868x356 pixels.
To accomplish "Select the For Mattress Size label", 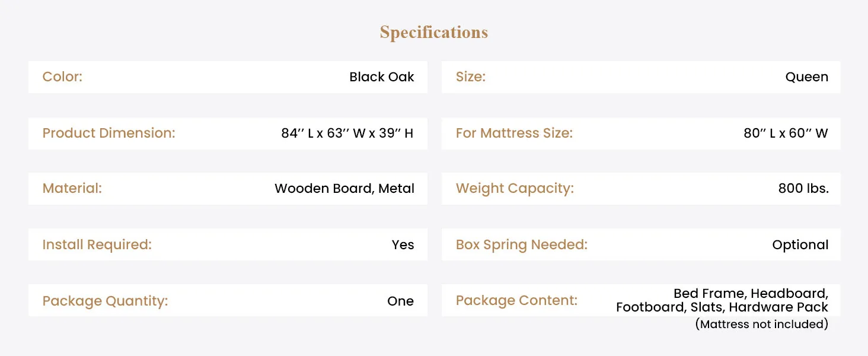I will [514, 133].
